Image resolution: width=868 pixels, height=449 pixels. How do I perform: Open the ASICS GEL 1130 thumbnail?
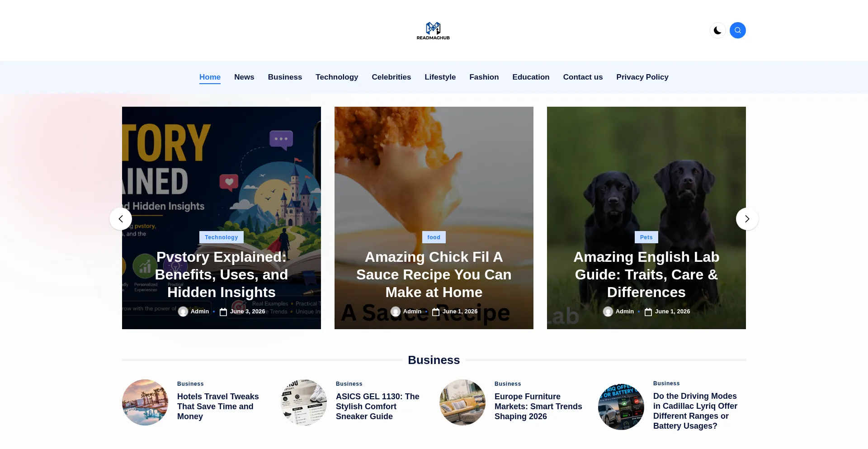[x=304, y=402]
